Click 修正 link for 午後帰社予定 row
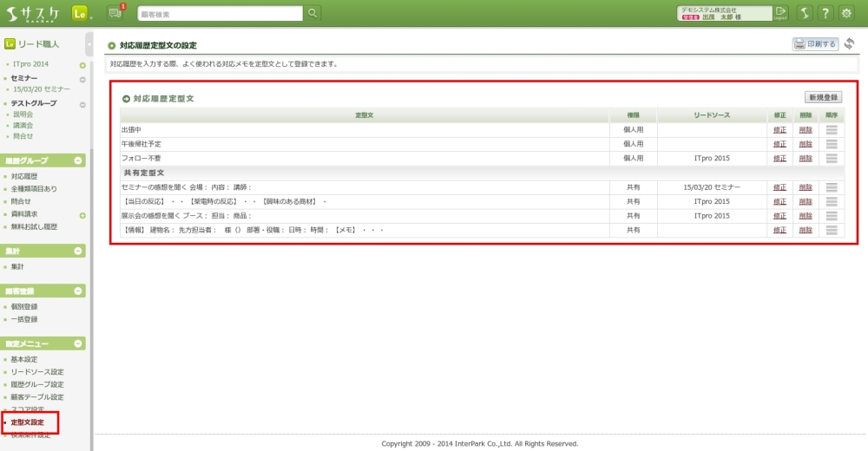This screenshot has height=451, width=868. click(x=779, y=144)
